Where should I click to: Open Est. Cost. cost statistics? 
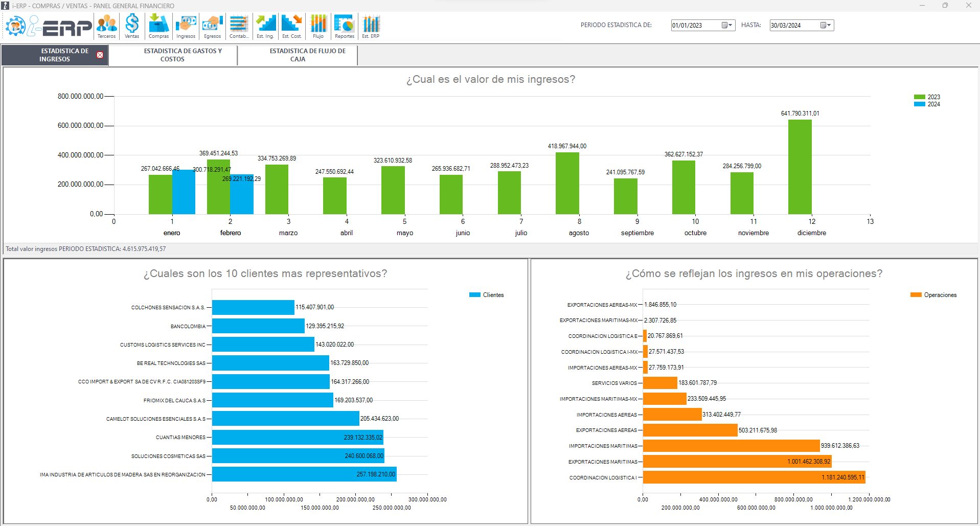pos(292,26)
